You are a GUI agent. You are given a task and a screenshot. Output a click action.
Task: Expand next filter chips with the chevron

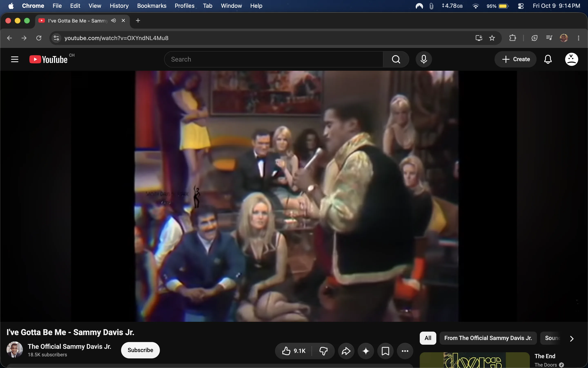[572, 338]
